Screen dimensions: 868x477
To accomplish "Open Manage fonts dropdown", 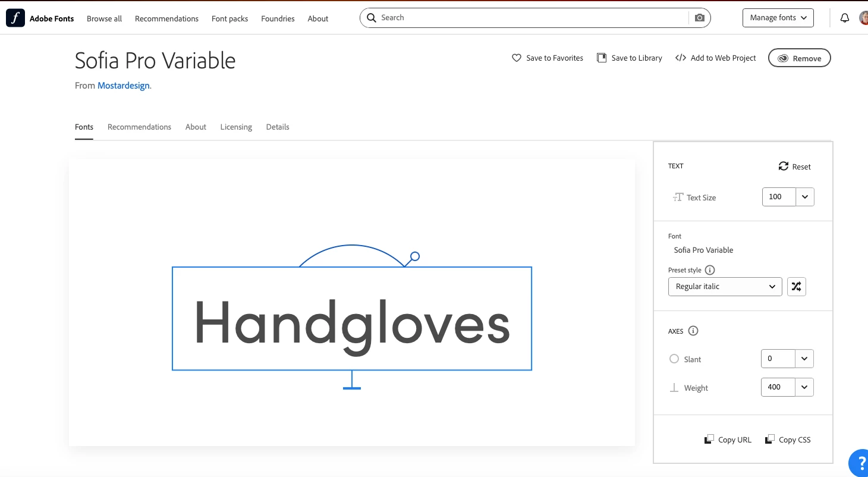I will (778, 18).
